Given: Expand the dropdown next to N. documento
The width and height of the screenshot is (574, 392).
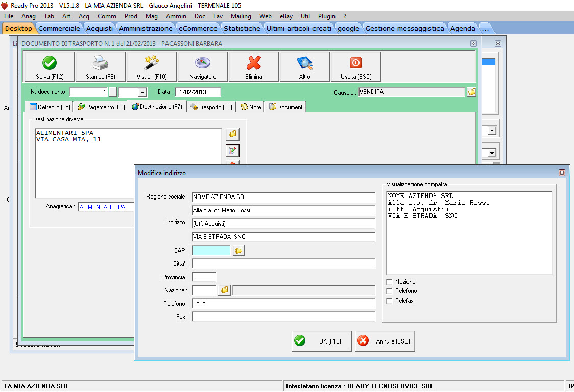Looking at the screenshot, I should (x=142, y=93).
